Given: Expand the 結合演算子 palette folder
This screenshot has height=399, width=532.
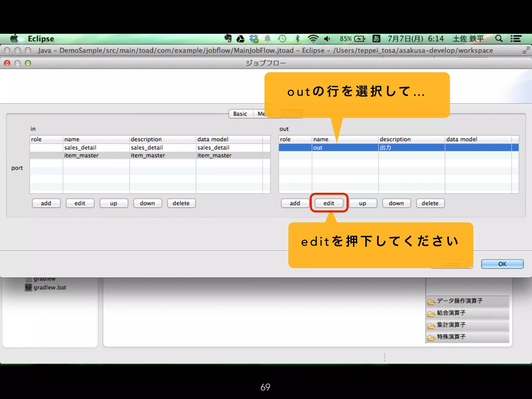Looking at the screenshot, I should pyautogui.click(x=468, y=313).
